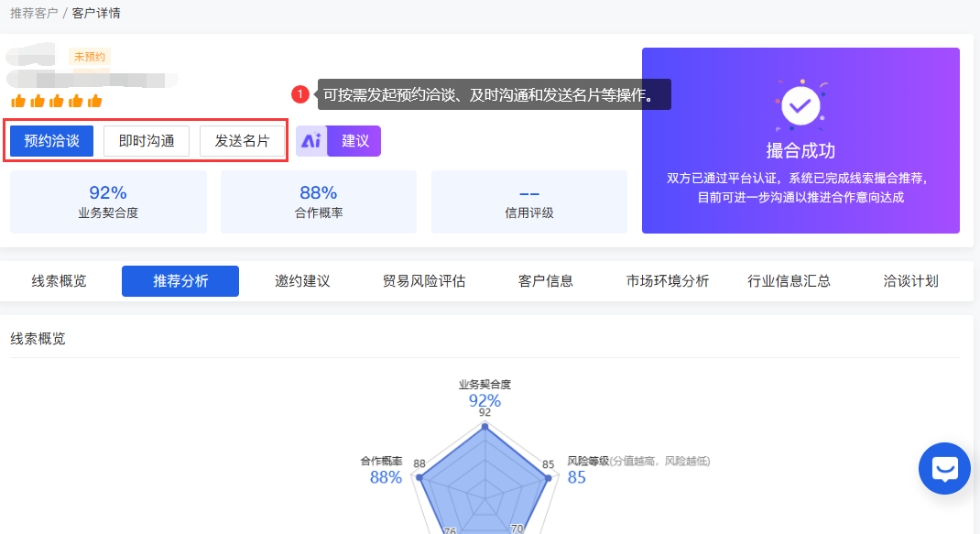Select the 推荐分析 tab
980x534 pixels.
[180, 281]
